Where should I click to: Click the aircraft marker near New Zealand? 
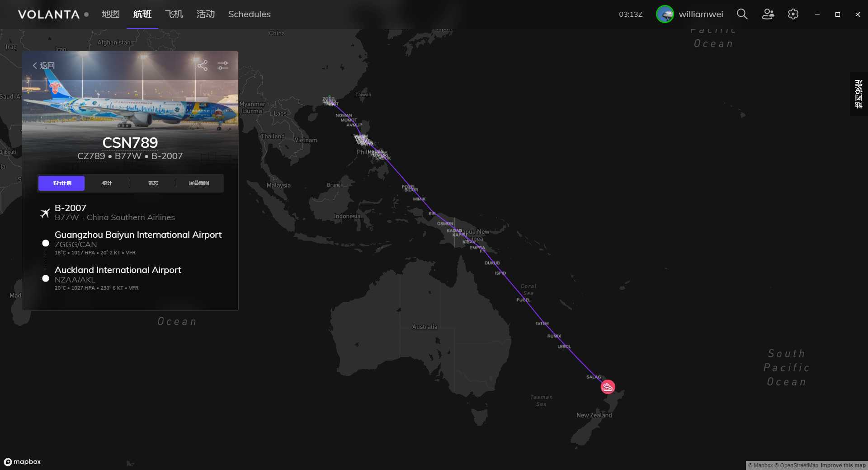point(608,387)
